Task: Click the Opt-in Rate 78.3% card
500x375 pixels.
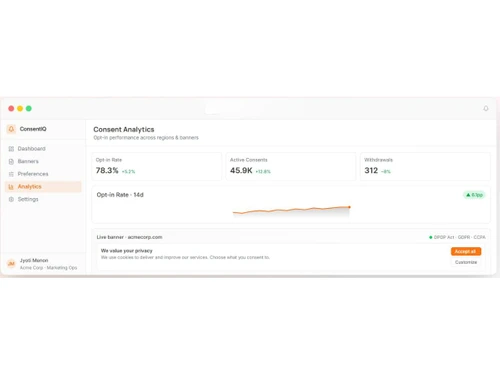Action: (157, 166)
